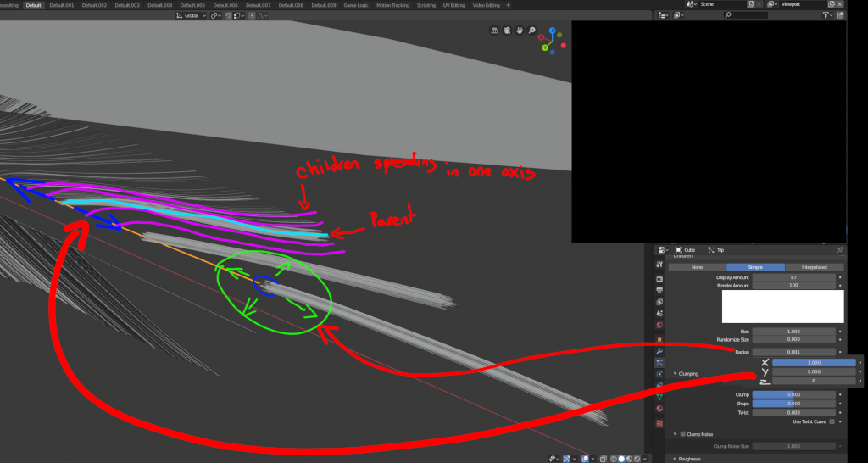This screenshot has height=463, width=868.
Task: Select None children type
Action: tap(697, 267)
